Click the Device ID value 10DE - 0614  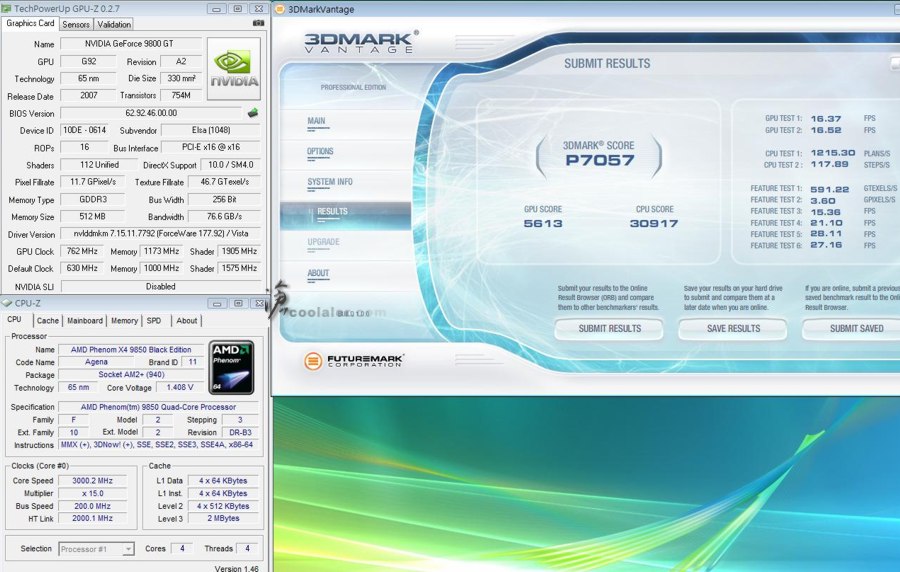pos(84,130)
